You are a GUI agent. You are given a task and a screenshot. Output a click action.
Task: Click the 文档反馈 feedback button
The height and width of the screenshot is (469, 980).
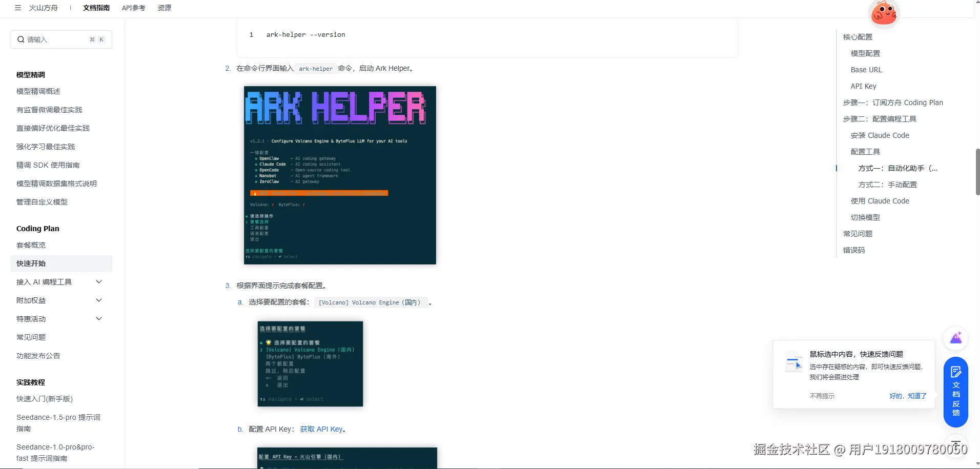coord(956,392)
